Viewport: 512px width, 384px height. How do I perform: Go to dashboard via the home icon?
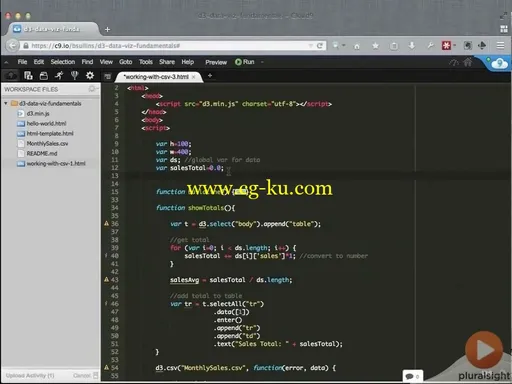pyautogui.click(x=468, y=62)
